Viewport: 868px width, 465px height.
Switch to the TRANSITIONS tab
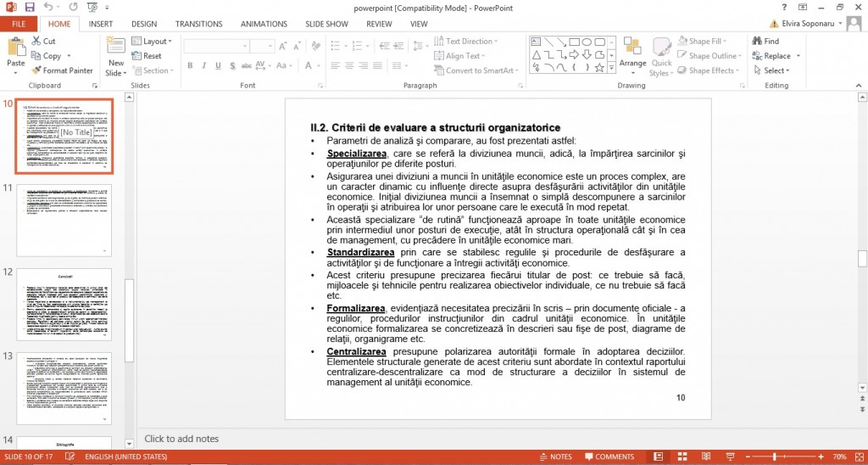pos(198,24)
